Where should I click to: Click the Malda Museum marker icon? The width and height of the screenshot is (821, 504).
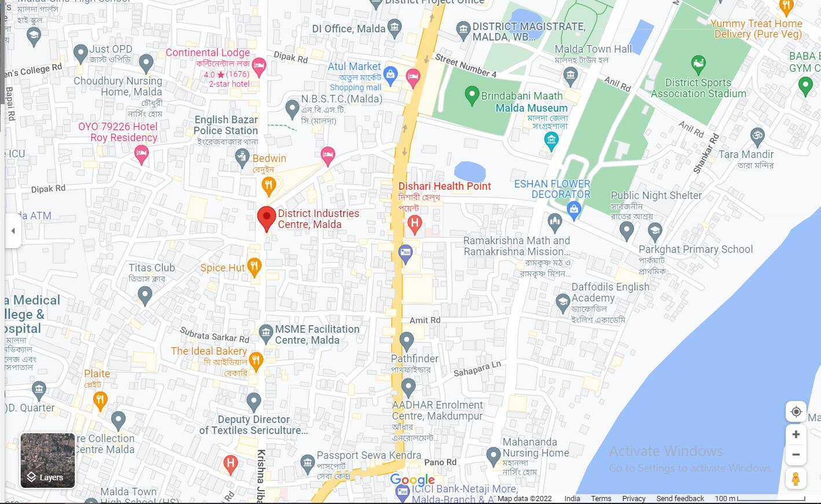coord(551,141)
